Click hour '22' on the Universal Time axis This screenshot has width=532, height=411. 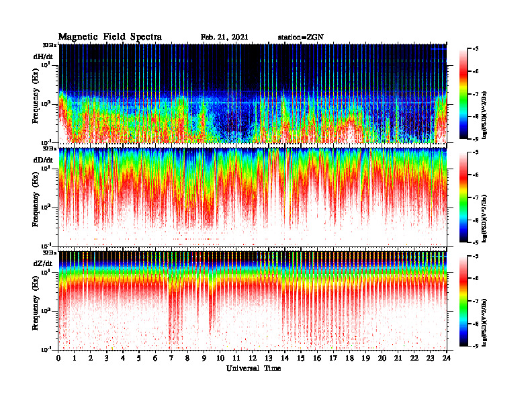(x=414, y=359)
